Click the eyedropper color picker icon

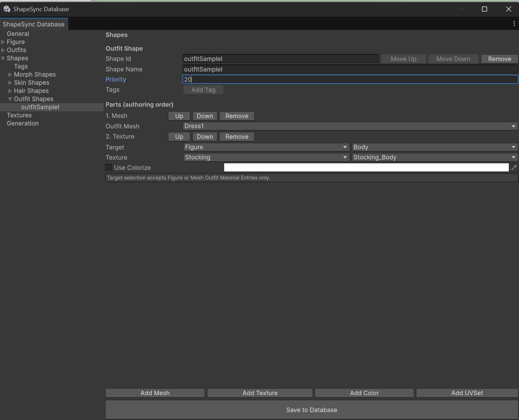point(514,167)
